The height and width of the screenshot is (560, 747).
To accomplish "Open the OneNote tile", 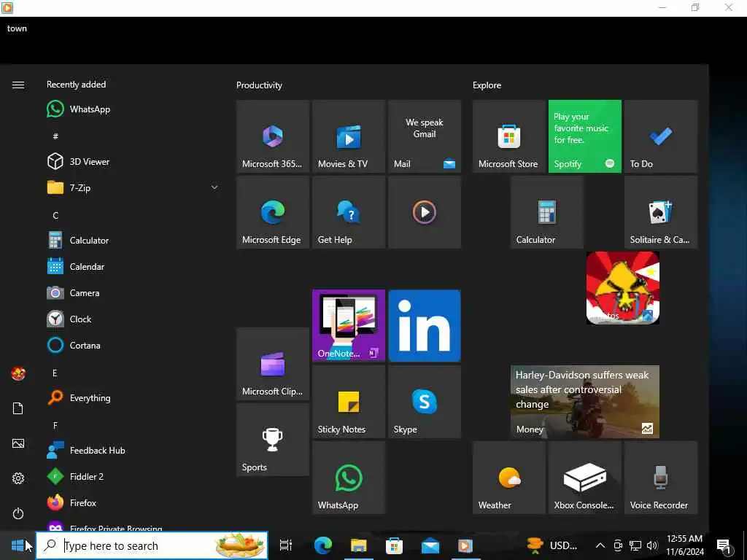I will click(x=349, y=326).
